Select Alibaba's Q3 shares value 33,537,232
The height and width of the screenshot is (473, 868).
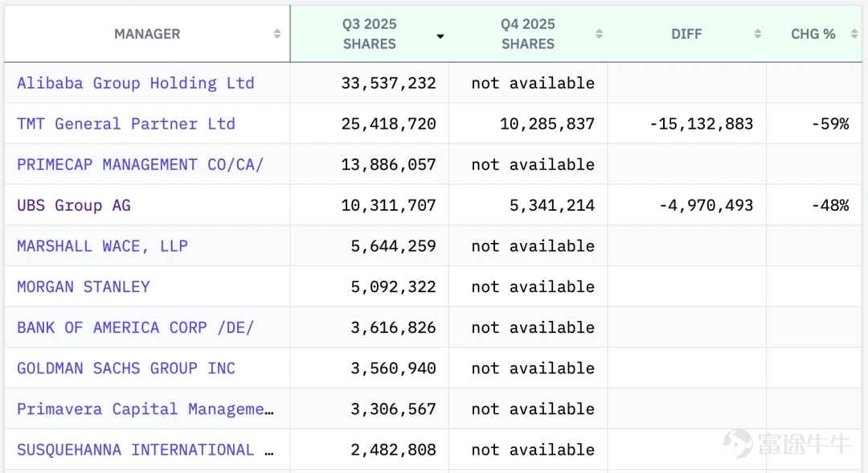coord(389,83)
